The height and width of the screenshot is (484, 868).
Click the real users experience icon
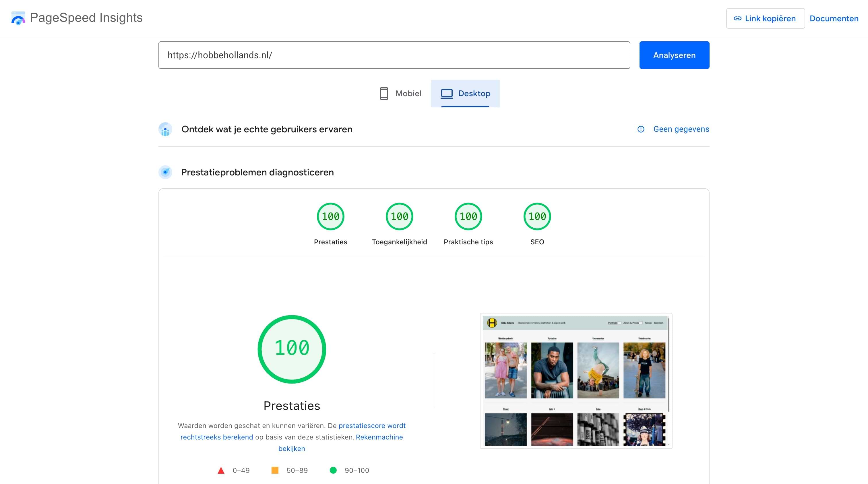(x=165, y=129)
